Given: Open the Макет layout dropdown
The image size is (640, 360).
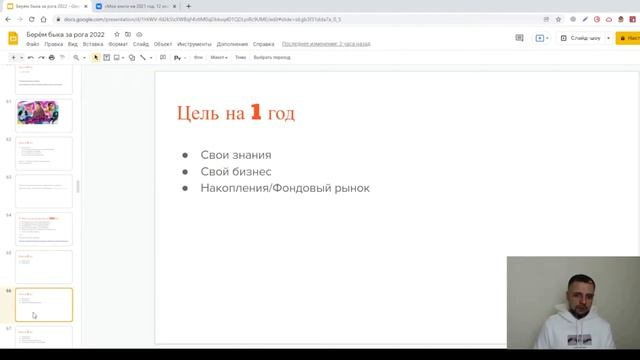Looking at the screenshot, I should pyautogui.click(x=219, y=58).
